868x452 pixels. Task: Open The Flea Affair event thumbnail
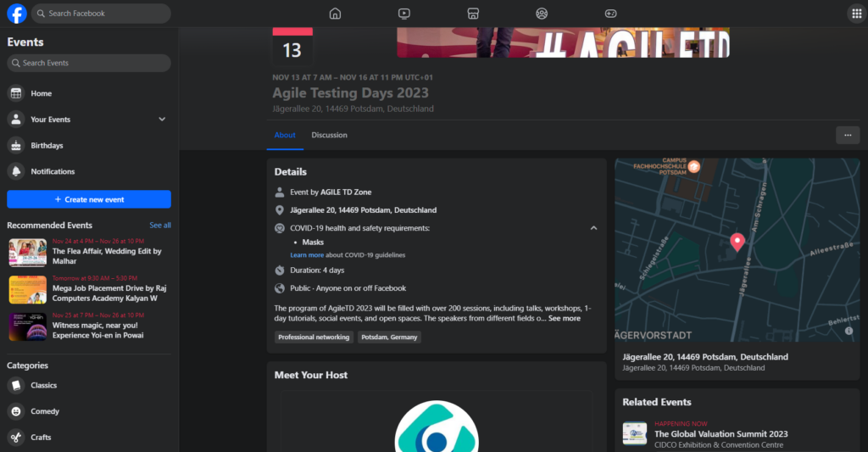[x=27, y=252]
